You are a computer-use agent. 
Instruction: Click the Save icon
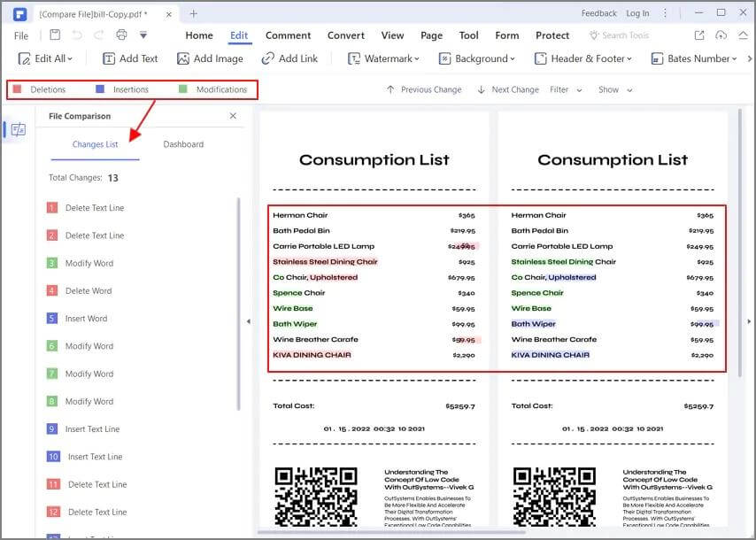(55, 34)
